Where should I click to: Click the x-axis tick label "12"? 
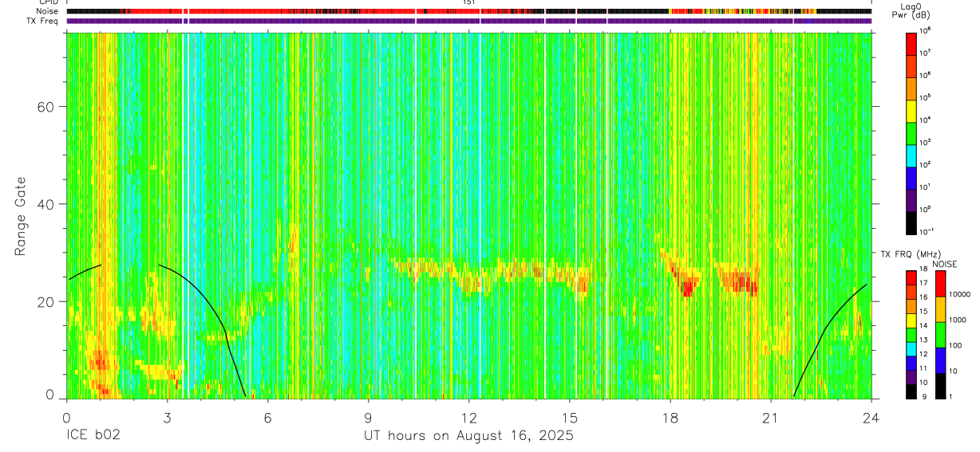469,417
